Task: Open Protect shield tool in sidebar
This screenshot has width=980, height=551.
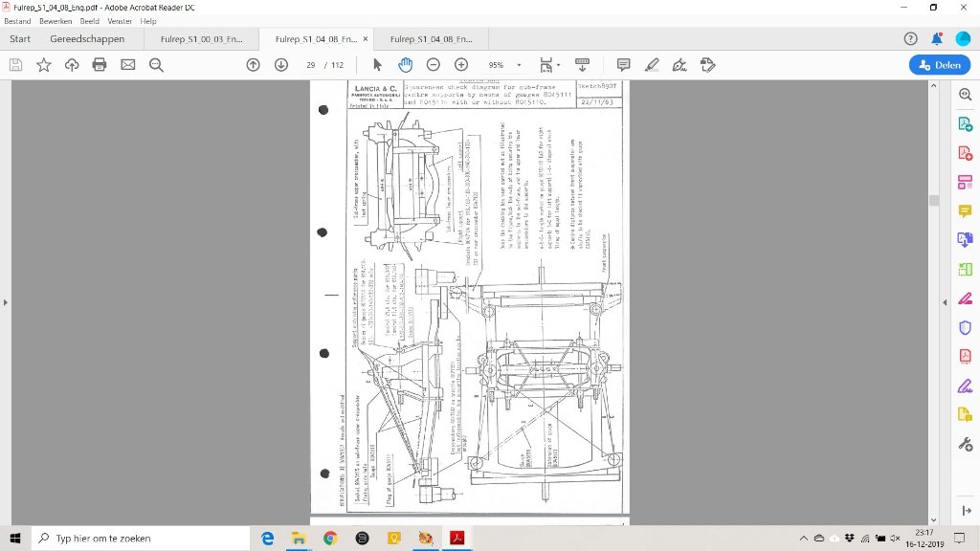Action: click(x=965, y=327)
